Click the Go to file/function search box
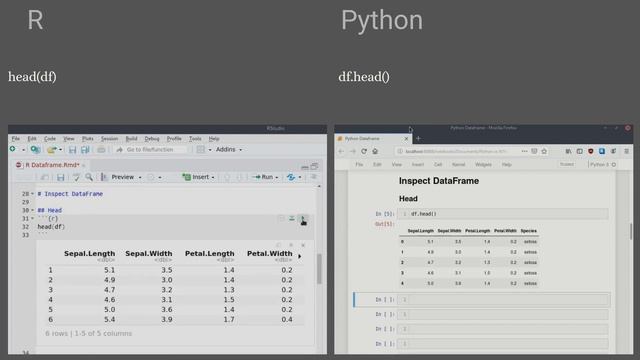Image resolution: width=640 pixels, height=360 pixels. [x=152, y=150]
